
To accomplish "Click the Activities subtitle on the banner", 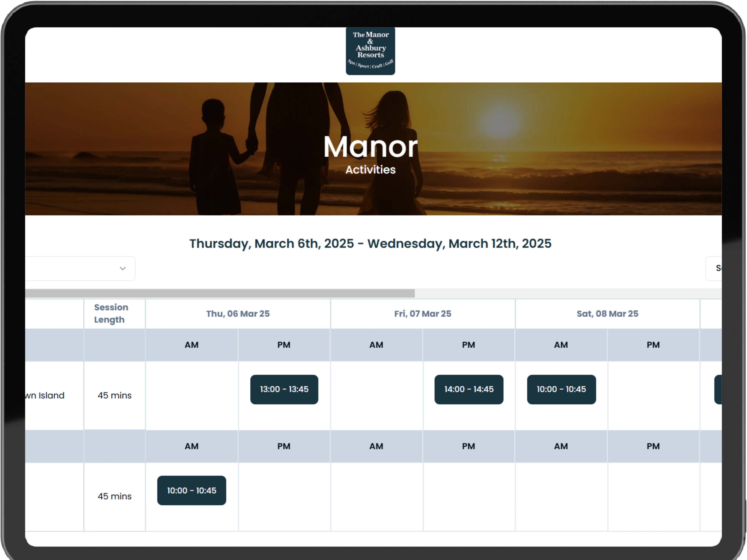I will (x=370, y=169).
